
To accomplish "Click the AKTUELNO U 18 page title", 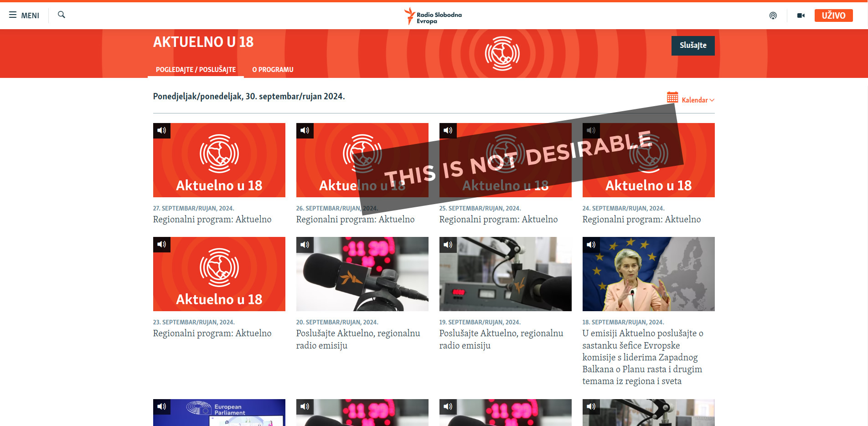I will [x=203, y=42].
